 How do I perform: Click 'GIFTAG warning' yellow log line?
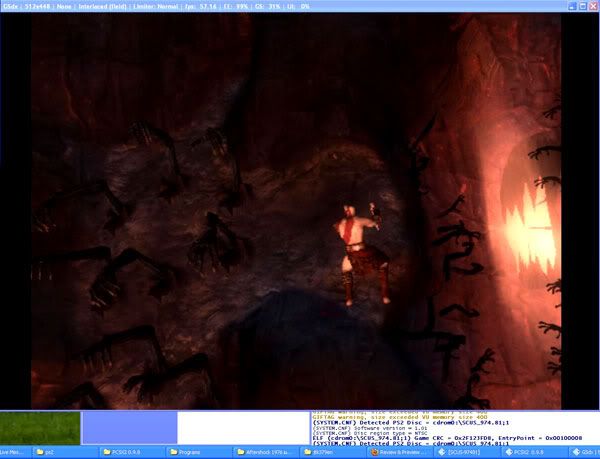[x=400, y=417]
